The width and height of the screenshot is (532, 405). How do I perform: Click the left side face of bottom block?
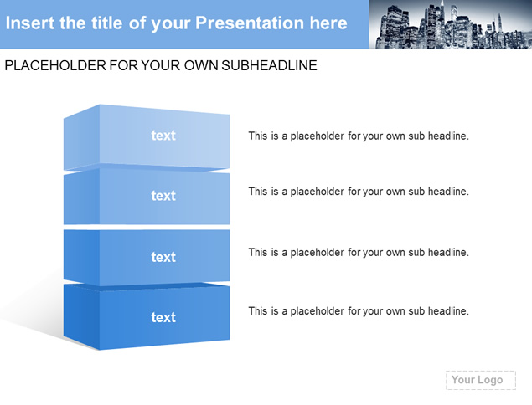pyautogui.click(x=81, y=317)
